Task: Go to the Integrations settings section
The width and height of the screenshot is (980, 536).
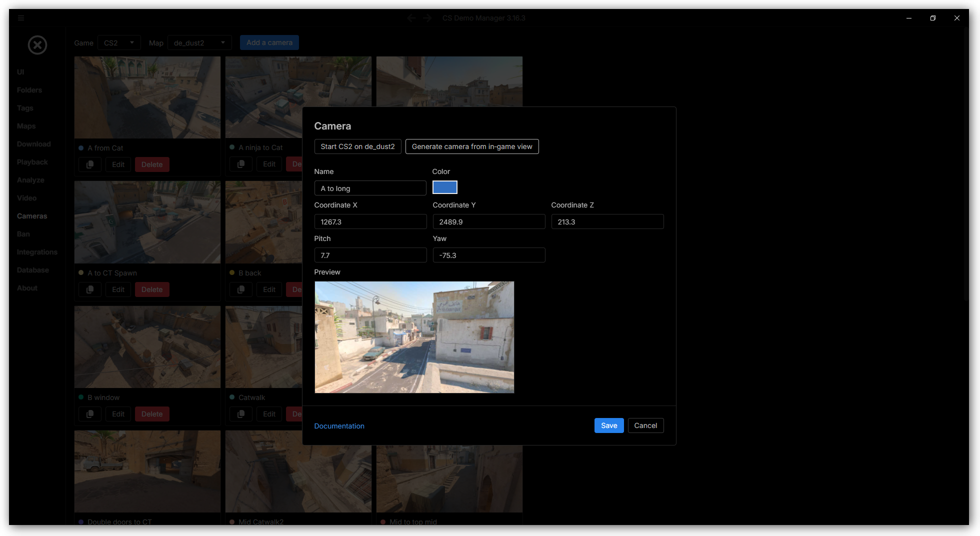Action: [x=37, y=252]
